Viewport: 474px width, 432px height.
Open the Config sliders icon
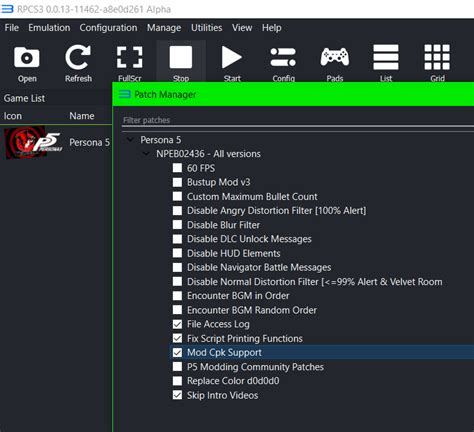283,57
